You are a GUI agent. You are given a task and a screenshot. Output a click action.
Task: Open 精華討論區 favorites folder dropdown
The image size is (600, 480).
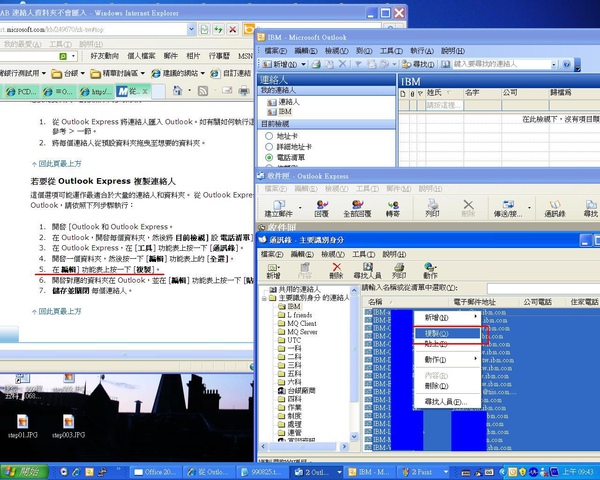click(142, 73)
